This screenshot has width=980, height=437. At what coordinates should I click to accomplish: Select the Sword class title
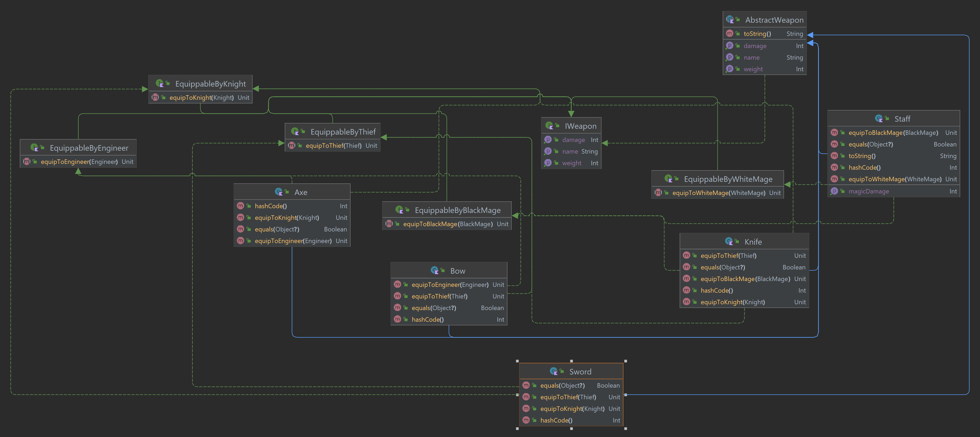(580, 372)
